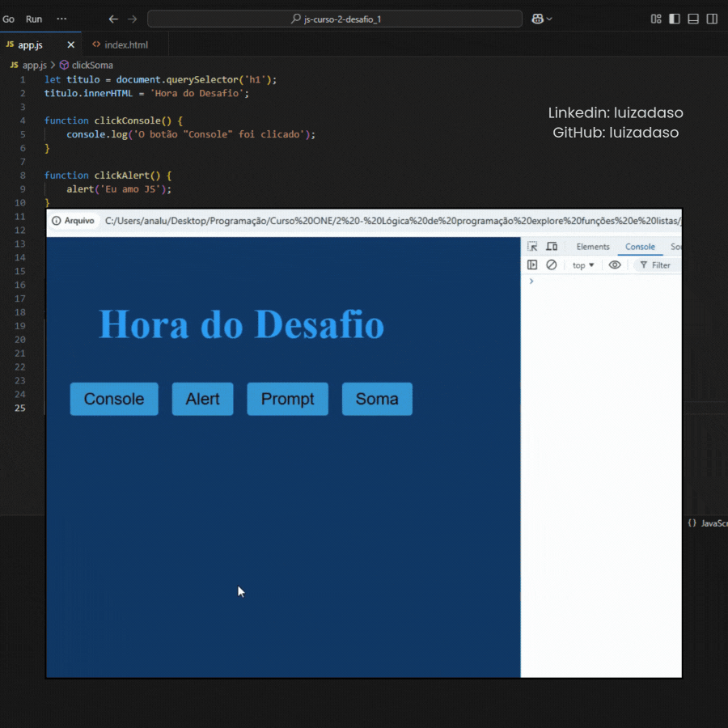This screenshot has height=728, width=728.
Task: Create live expression eye icon
Action: [x=615, y=265]
